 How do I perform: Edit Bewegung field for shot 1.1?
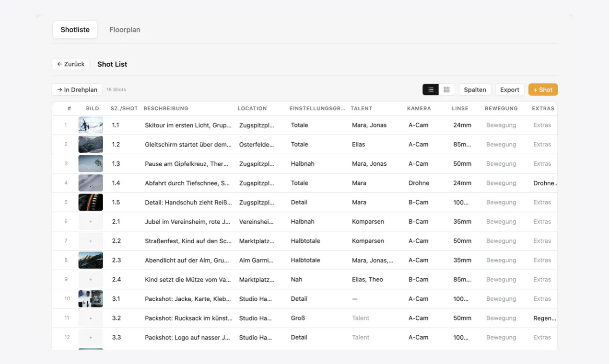pyautogui.click(x=501, y=125)
